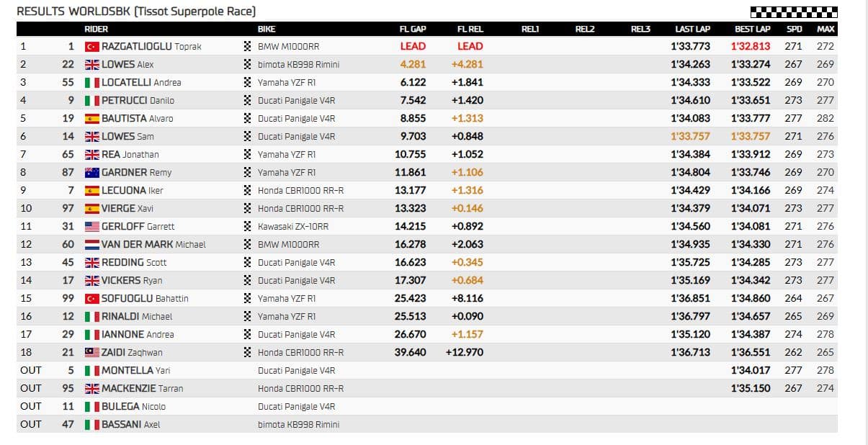
Task: Click the bike icon in Locatelli's Yamaha YZF R1 row
Action: 248,82
